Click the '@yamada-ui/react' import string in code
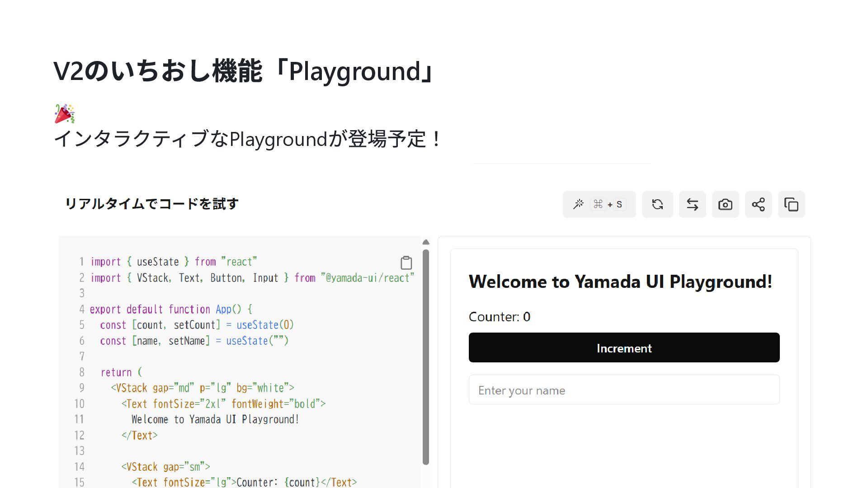868x488 pixels. [x=368, y=278]
